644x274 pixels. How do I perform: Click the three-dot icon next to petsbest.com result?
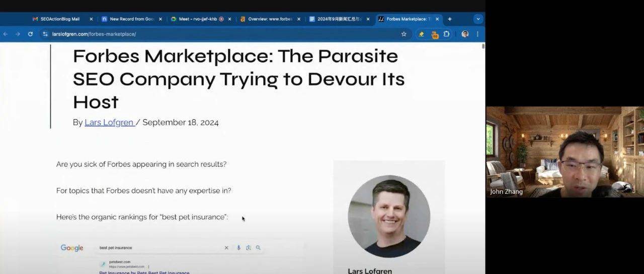[148, 266]
